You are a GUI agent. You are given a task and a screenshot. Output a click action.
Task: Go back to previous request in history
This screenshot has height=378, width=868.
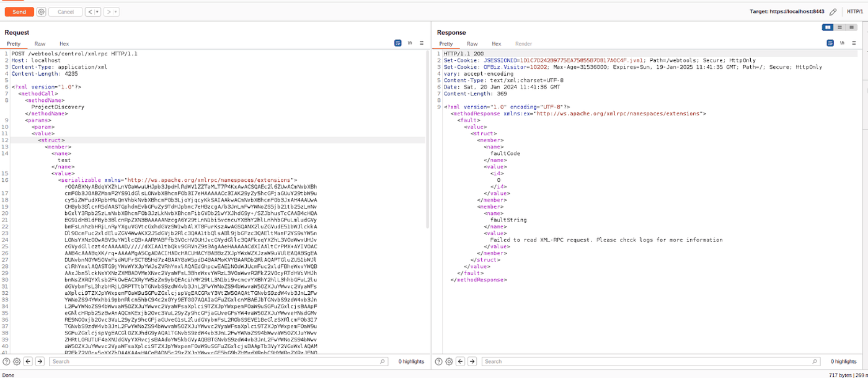(89, 12)
